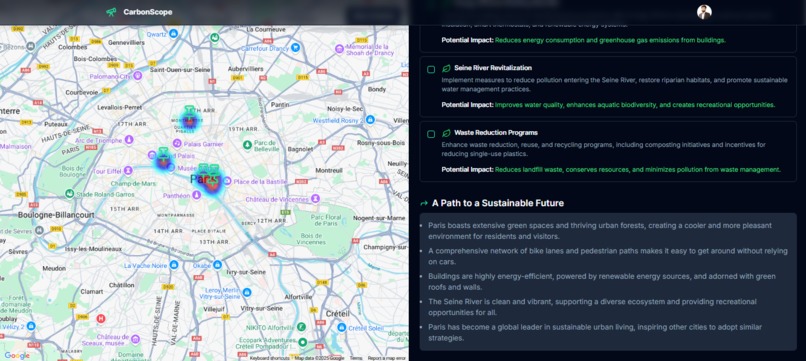The image size is (806, 361).
Task: Select the Stade Roland-Garros stadium pin
Action: pyautogui.click(x=69, y=194)
